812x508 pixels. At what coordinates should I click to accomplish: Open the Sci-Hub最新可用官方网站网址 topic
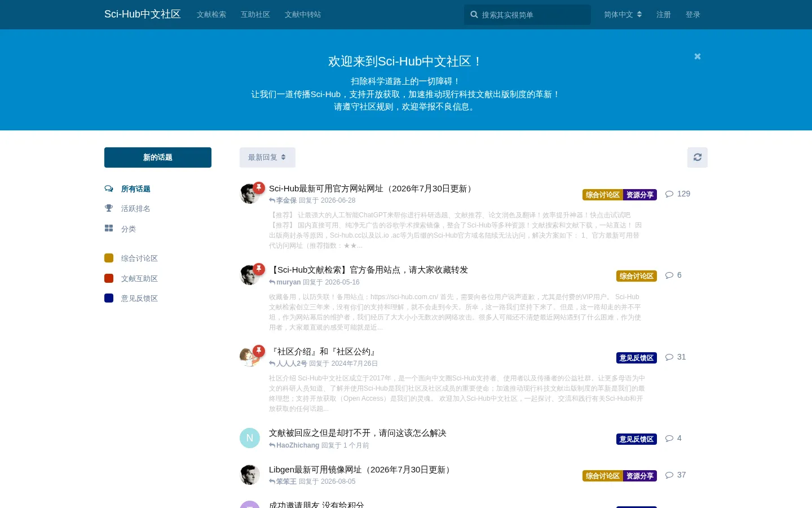372,189
